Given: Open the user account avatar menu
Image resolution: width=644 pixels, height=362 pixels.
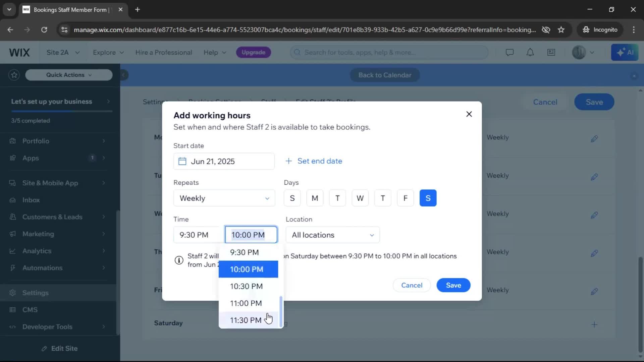Looking at the screenshot, I should tap(583, 52).
